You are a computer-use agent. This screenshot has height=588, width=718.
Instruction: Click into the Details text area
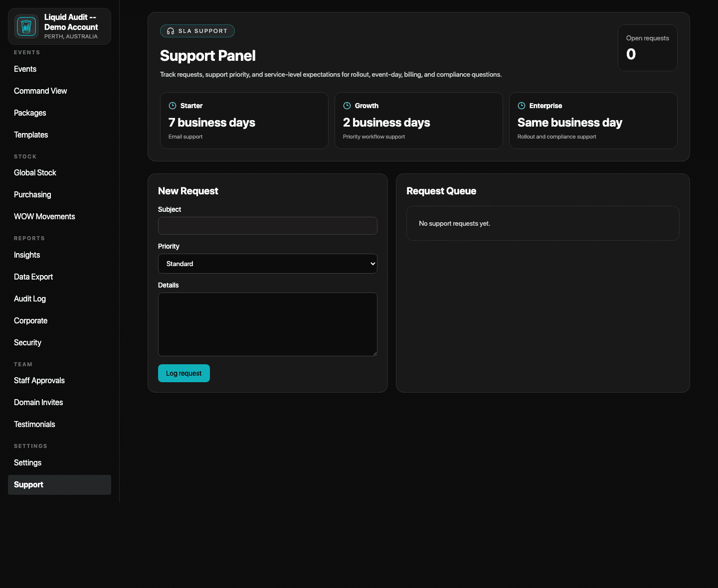(x=268, y=324)
